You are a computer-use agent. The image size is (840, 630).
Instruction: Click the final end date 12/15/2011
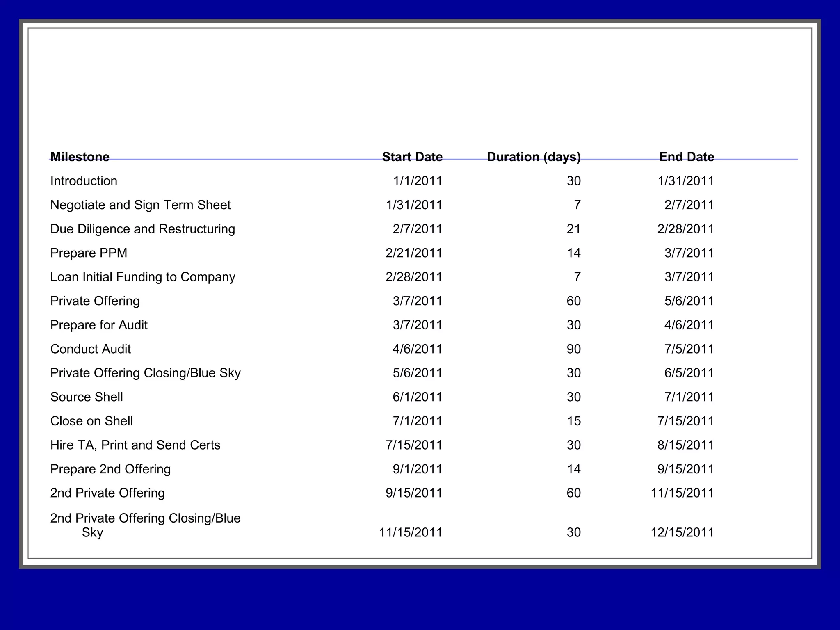click(682, 532)
